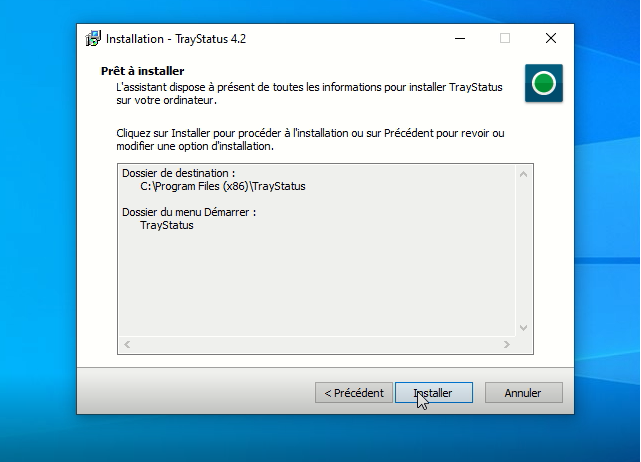641x462 pixels.
Task: Click the green TrayStatus logo
Action: click(544, 83)
